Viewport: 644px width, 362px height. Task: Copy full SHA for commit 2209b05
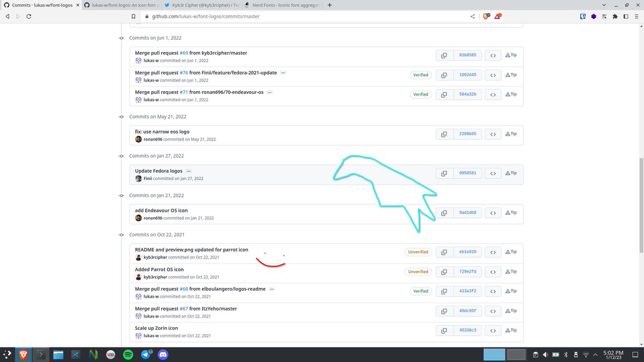coord(444,134)
